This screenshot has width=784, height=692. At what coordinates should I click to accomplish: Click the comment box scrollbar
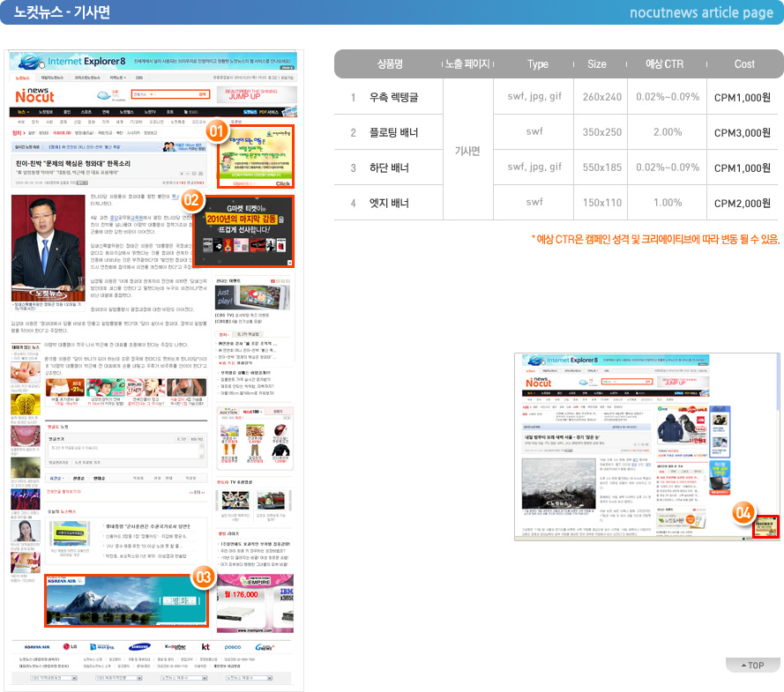[201, 451]
